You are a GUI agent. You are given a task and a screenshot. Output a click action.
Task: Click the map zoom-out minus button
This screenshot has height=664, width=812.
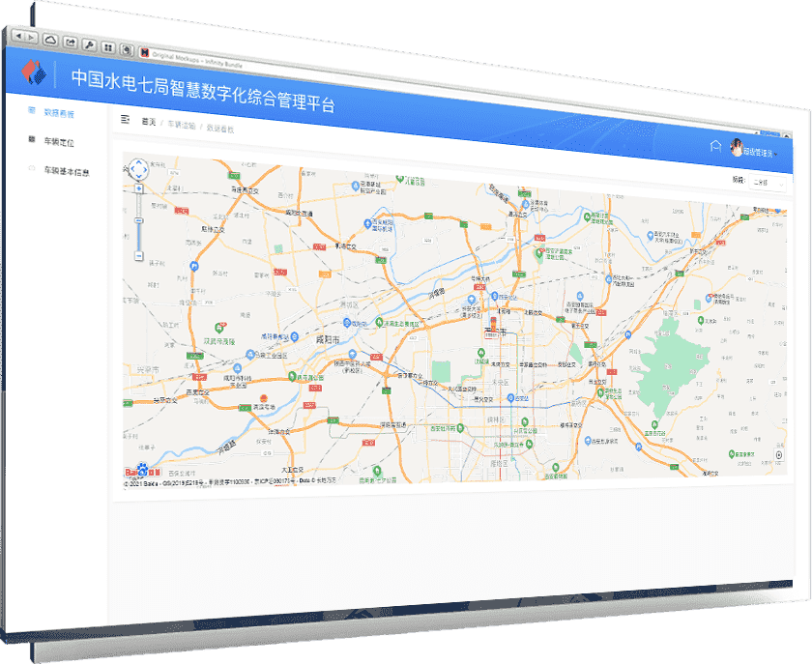pos(138,256)
